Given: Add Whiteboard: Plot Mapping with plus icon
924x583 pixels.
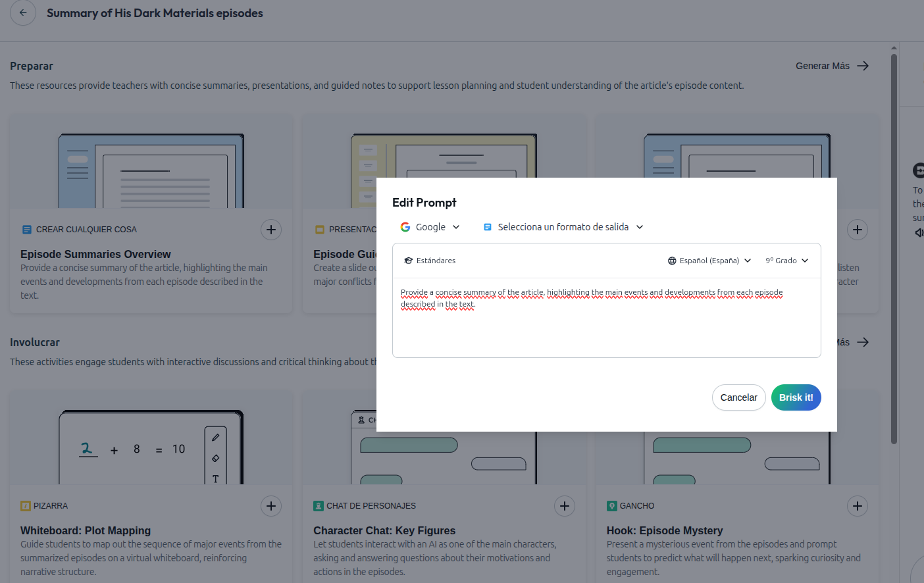Looking at the screenshot, I should pos(270,506).
